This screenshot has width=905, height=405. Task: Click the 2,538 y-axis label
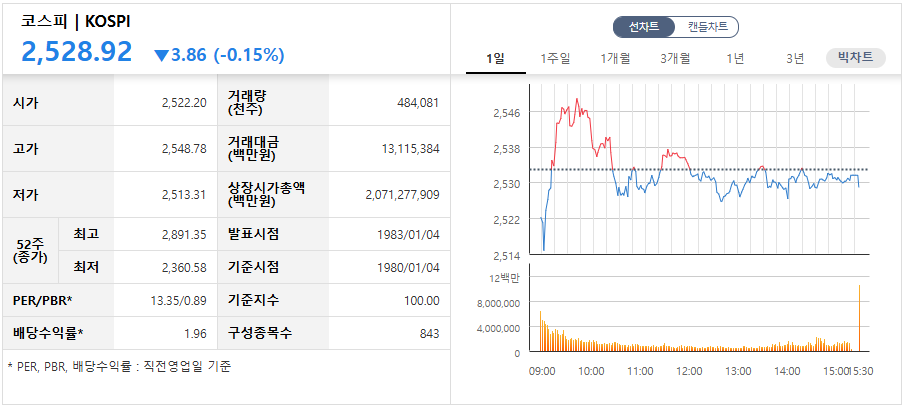[x=507, y=149]
